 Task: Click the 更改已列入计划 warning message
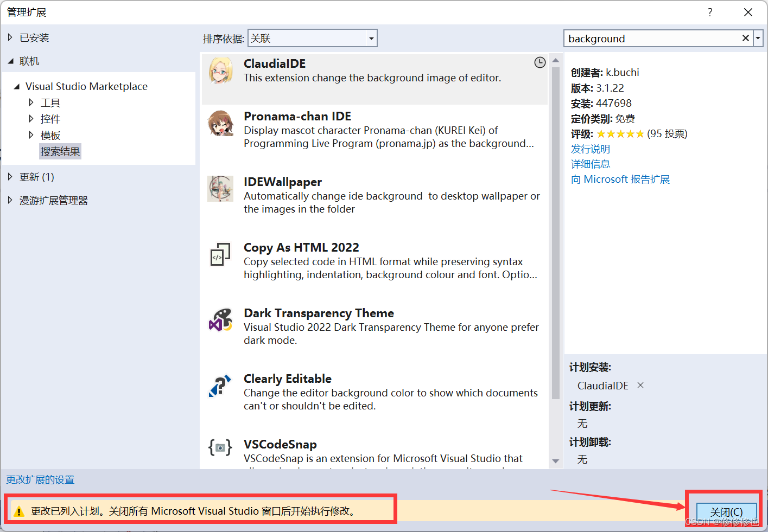pyautogui.click(x=193, y=511)
